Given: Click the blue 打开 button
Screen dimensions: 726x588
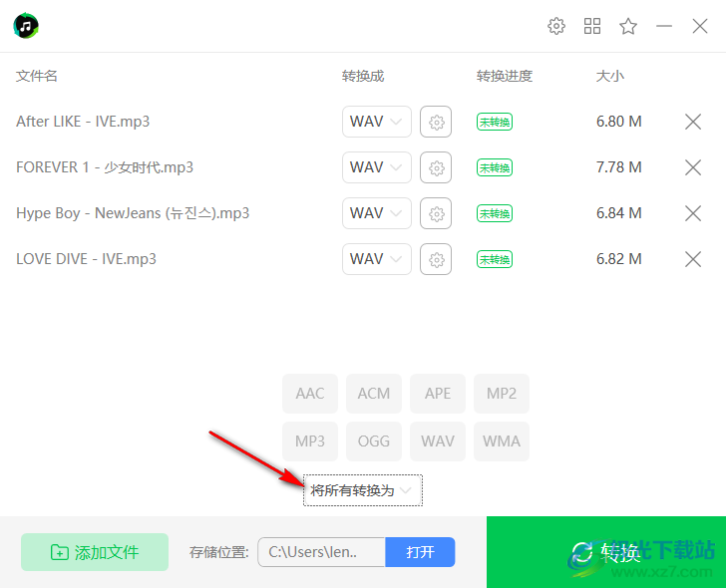Looking at the screenshot, I should (420, 552).
